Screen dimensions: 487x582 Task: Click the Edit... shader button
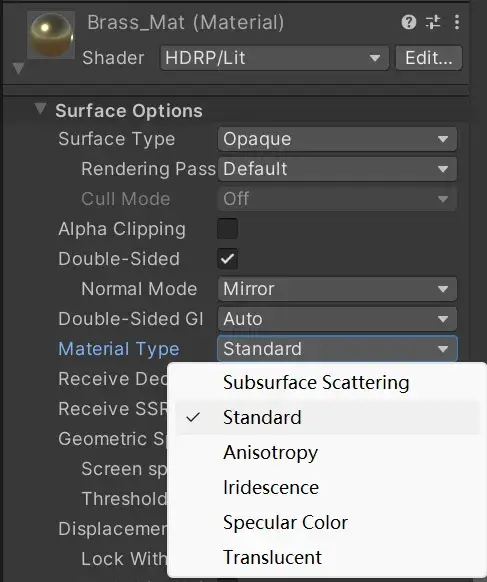click(x=429, y=58)
